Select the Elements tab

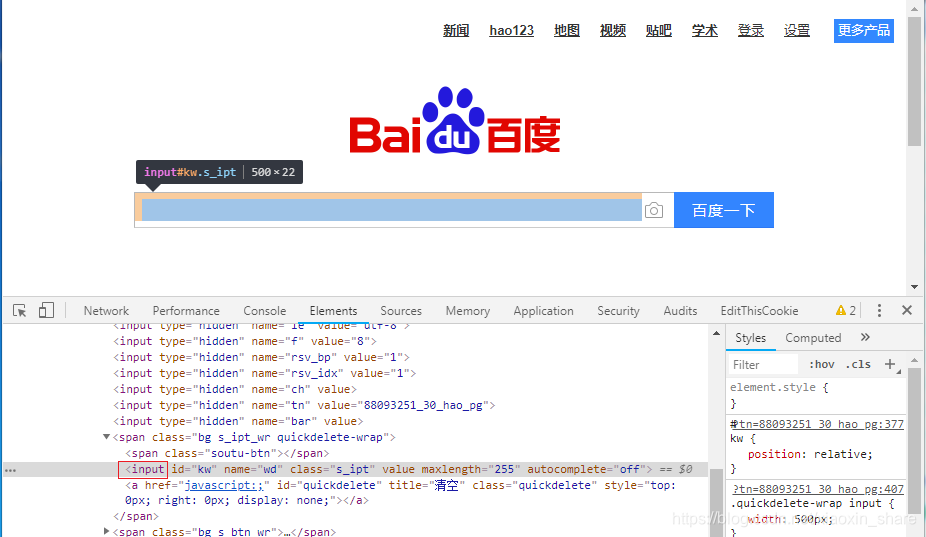pyautogui.click(x=334, y=311)
